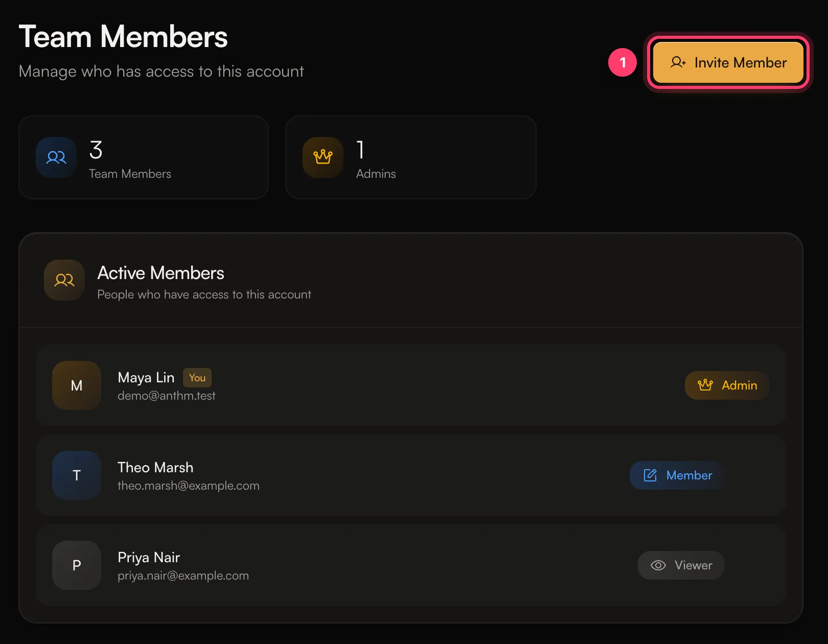The image size is (828, 644).
Task: Click the email theo.marsh@example.com
Action: coord(189,486)
